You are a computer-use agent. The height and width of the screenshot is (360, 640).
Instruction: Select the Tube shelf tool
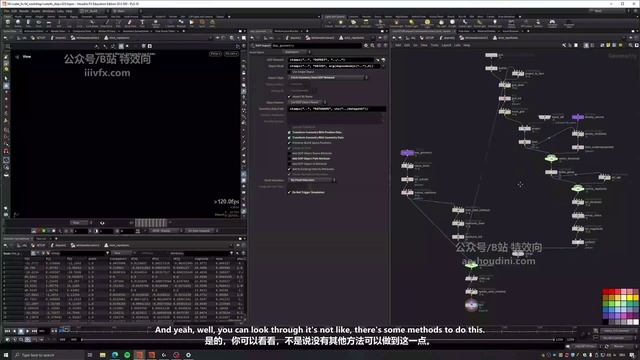[28, 22]
